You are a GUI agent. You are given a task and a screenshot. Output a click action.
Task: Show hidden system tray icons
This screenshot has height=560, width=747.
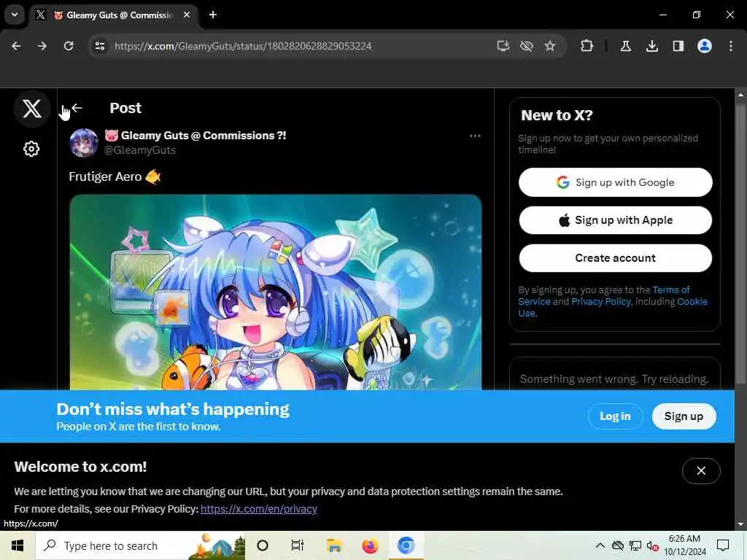(x=600, y=545)
